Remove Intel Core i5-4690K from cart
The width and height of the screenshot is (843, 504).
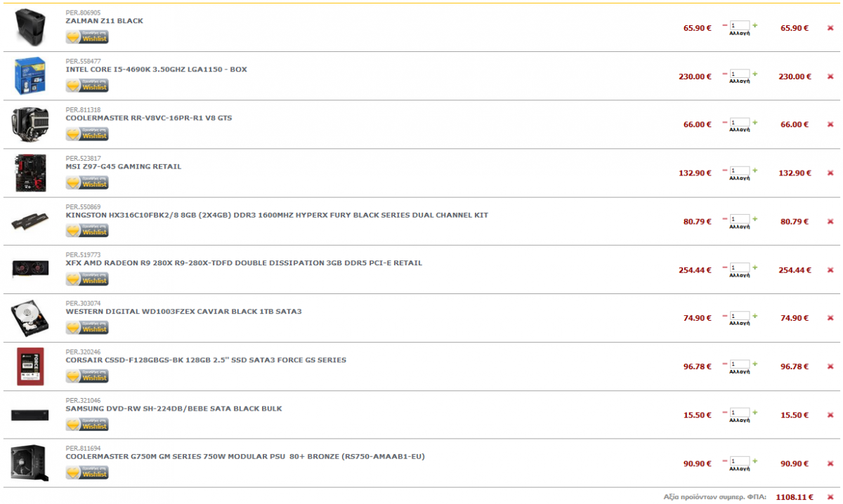click(x=830, y=77)
